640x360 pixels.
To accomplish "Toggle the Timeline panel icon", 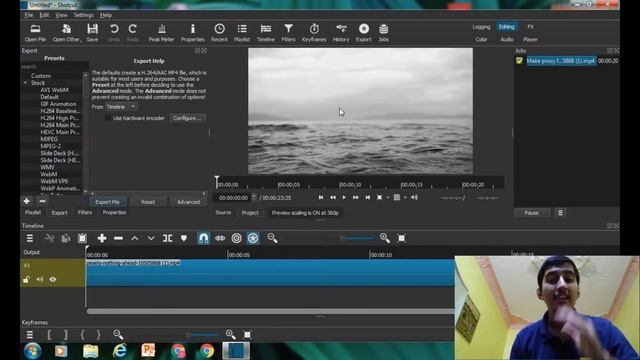I will 265,33.
